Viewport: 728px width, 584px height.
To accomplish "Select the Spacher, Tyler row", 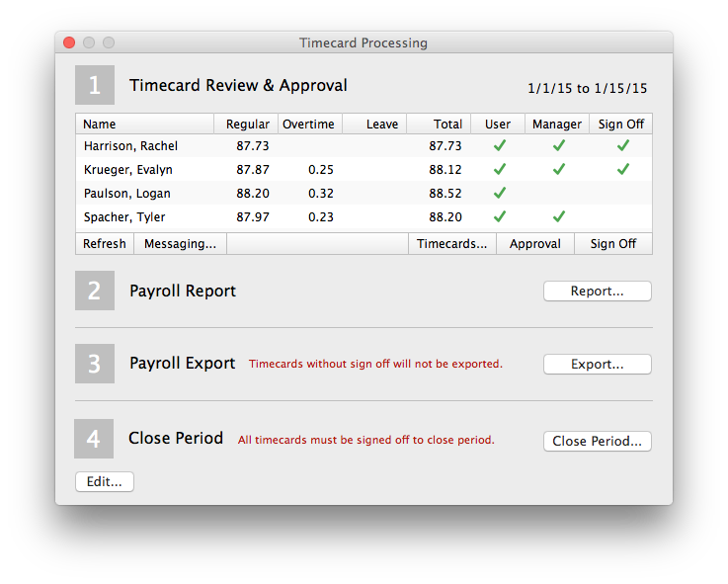I will [x=364, y=217].
